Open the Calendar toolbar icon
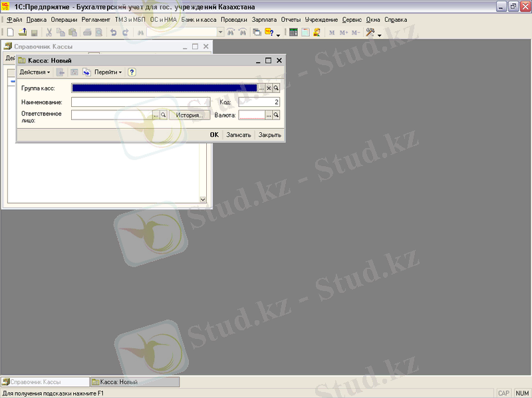The height and width of the screenshot is (398, 532). 305,32
